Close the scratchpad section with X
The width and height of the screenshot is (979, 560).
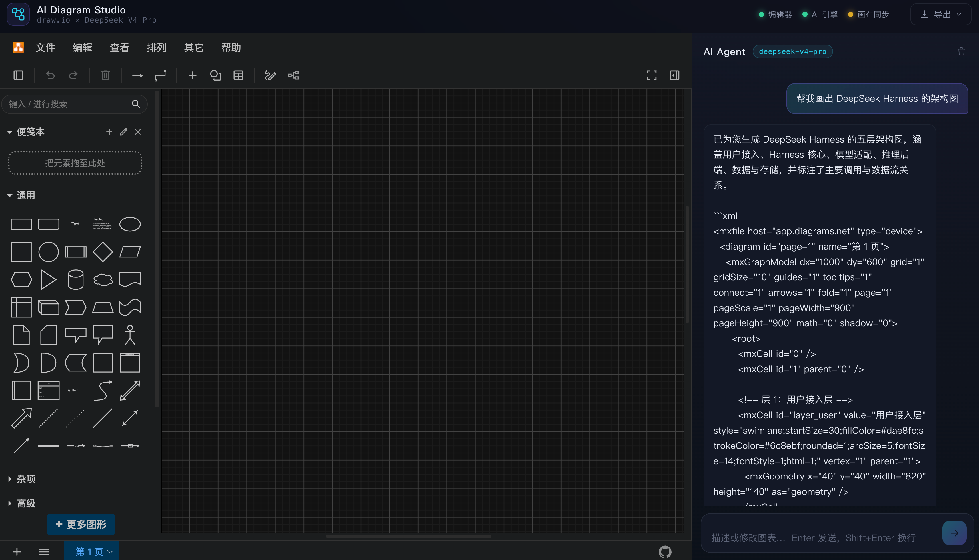coord(138,132)
